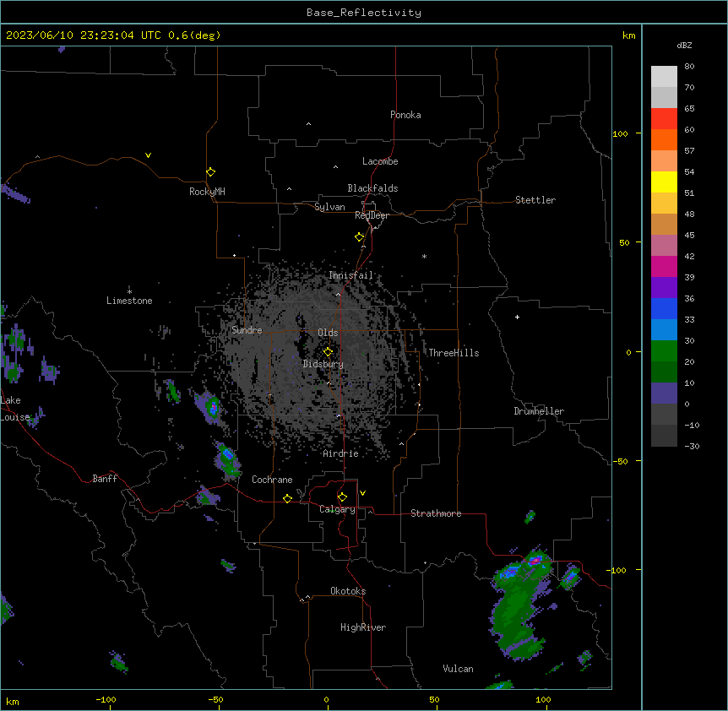Click the yellow marker south of RedDeer

360,237
